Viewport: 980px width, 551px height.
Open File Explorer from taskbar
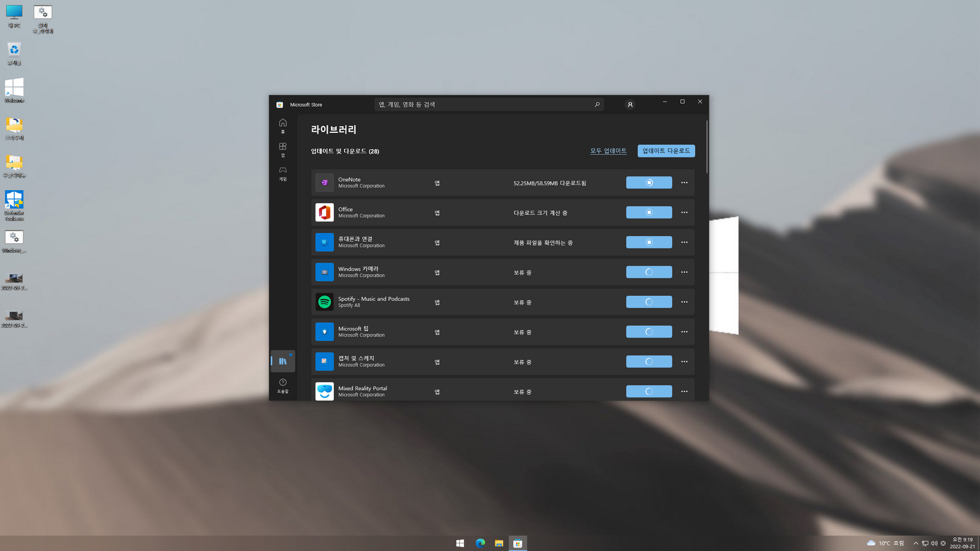(x=499, y=543)
